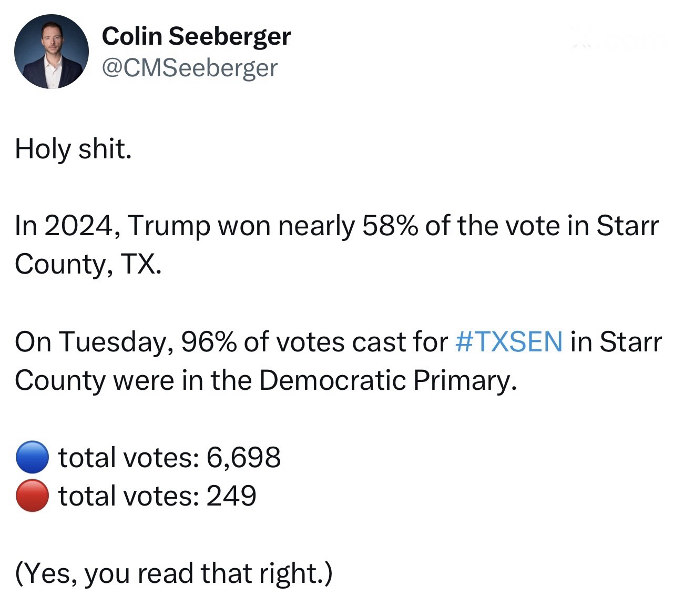The width and height of the screenshot is (694, 616).
Task: Click the blue circle emoji icon
Action: [32, 458]
